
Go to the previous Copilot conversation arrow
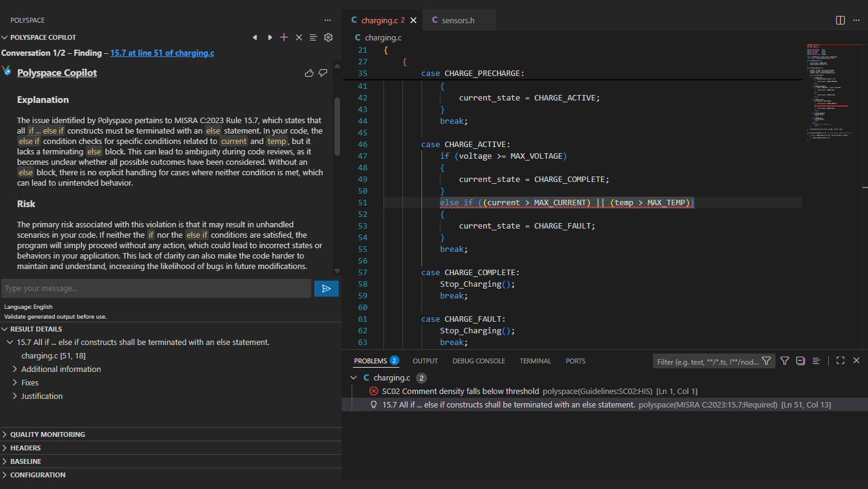(255, 37)
